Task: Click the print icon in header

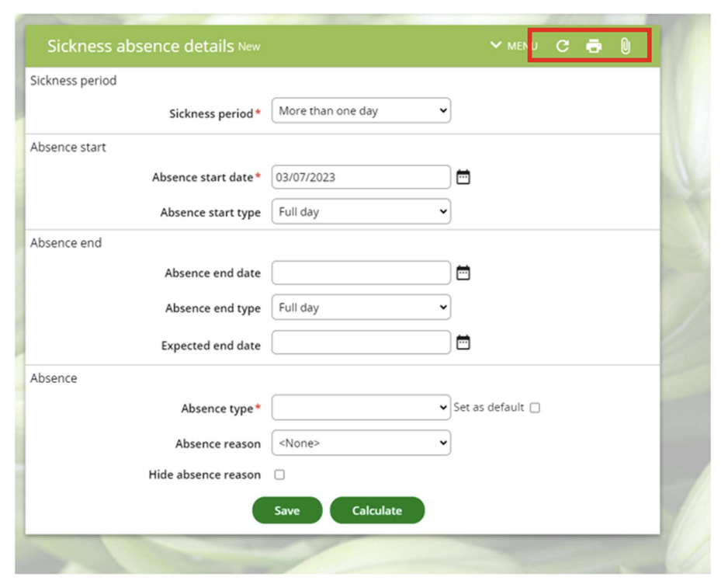Action: 594,47
